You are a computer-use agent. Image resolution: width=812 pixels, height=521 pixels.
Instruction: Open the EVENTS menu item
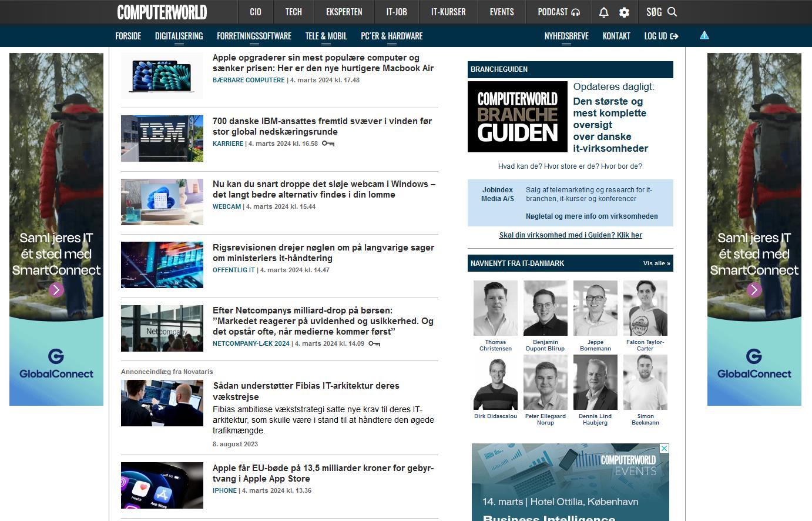coord(502,12)
